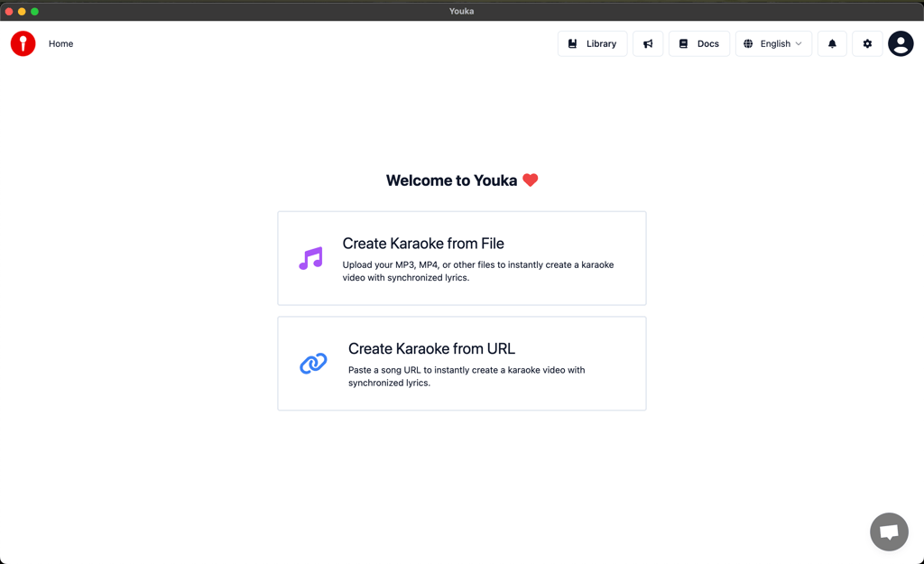Open the Docs button
This screenshot has width=924, height=564.
click(699, 43)
